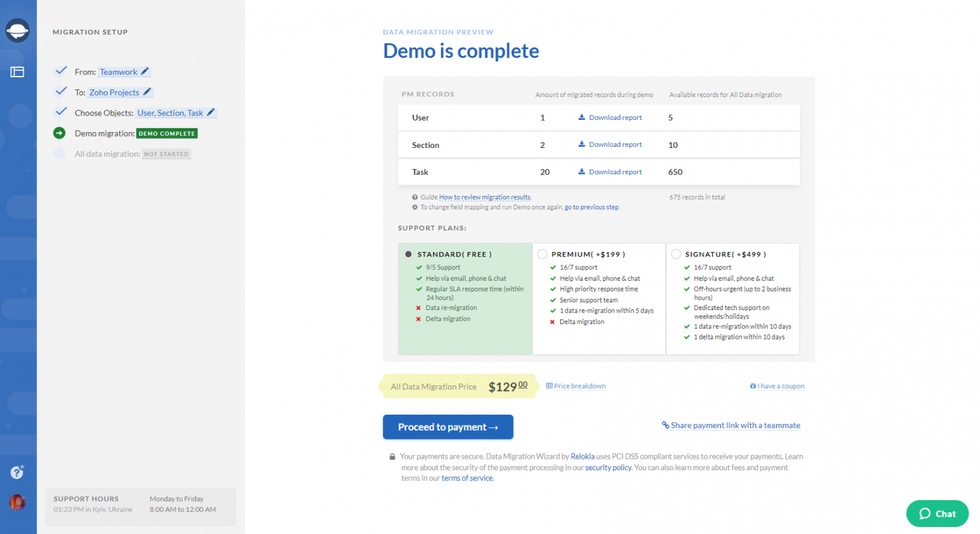Open the migrations panel icon in sidebar
980x534 pixels.
pos(18,71)
